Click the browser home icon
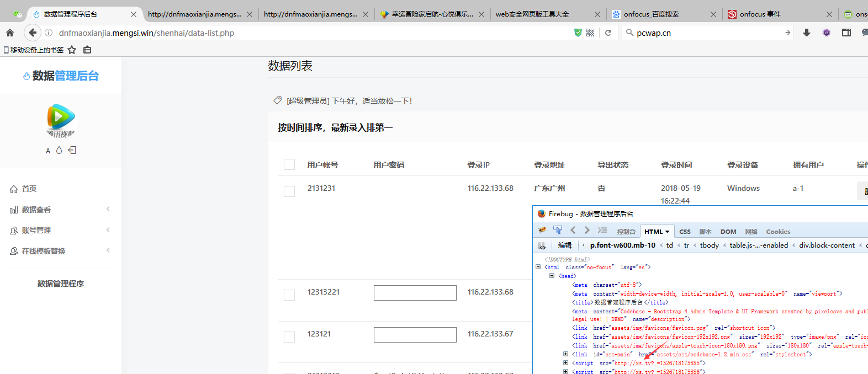The image size is (868, 374). point(10,33)
